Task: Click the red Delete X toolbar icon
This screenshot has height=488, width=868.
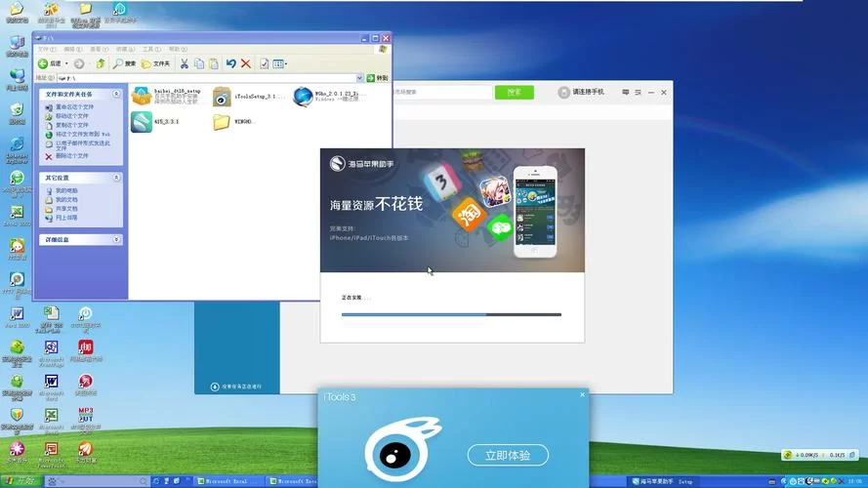Action: click(246, 63)
